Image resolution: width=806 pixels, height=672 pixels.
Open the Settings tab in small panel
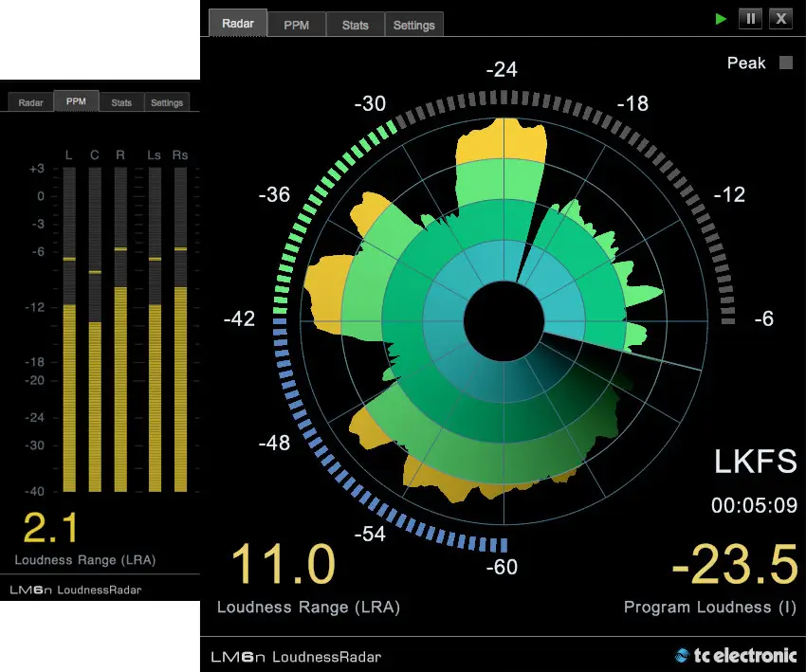coord(167,102)
